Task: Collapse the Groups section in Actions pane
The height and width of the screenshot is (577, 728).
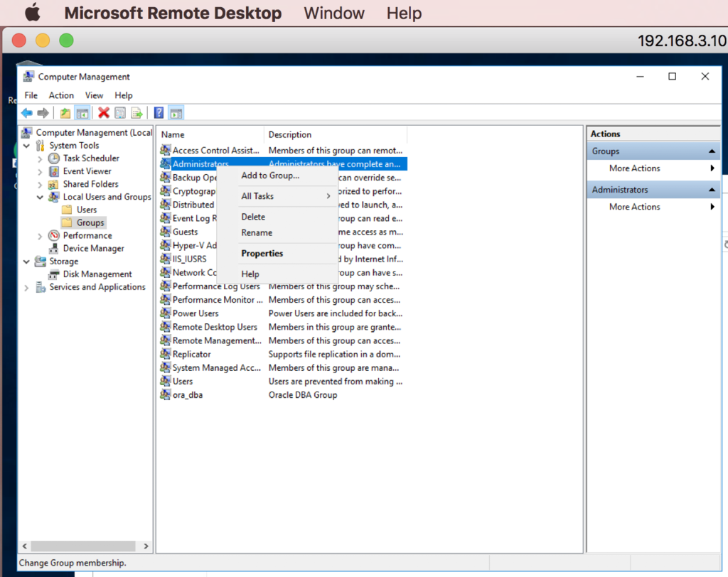Action: point(711,151)
